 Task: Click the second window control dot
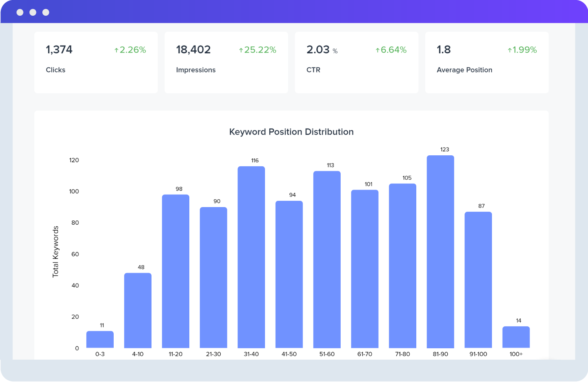33,13
